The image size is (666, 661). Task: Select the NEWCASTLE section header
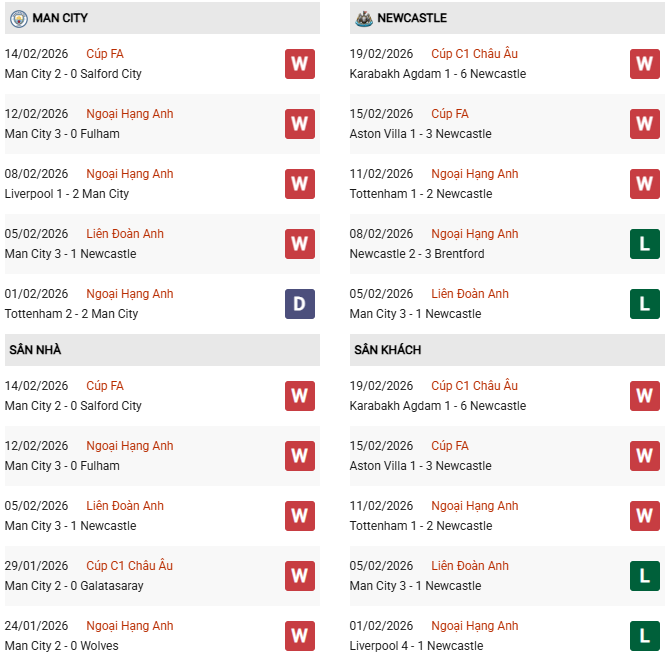412,18
